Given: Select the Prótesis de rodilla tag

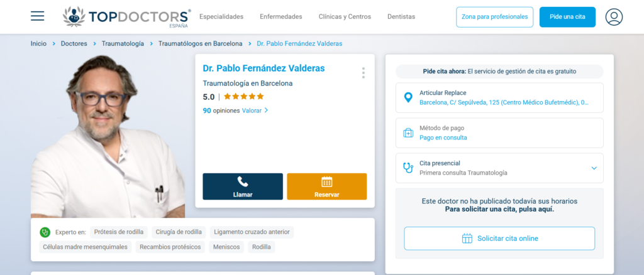Looking at the screenshot, I should coord(119,232).
